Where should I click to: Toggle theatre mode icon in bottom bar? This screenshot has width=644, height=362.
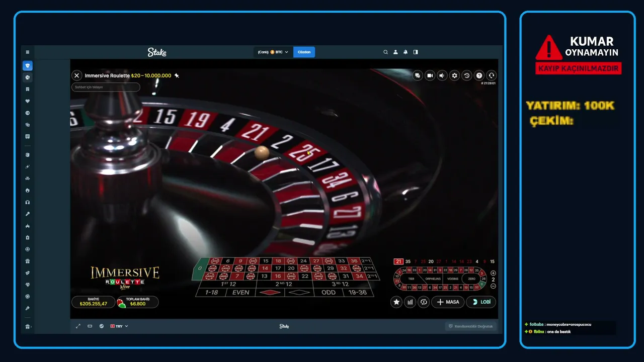(x=90, y=326)
